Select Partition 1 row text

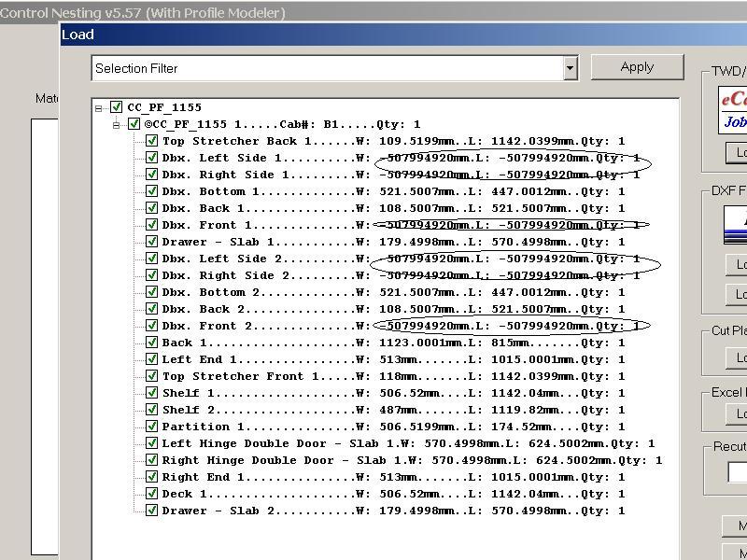393,427
